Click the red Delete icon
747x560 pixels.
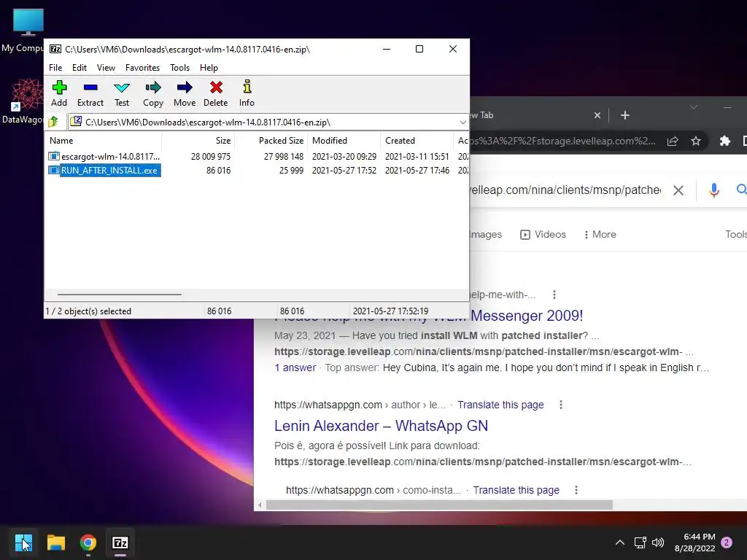point(216,94)
